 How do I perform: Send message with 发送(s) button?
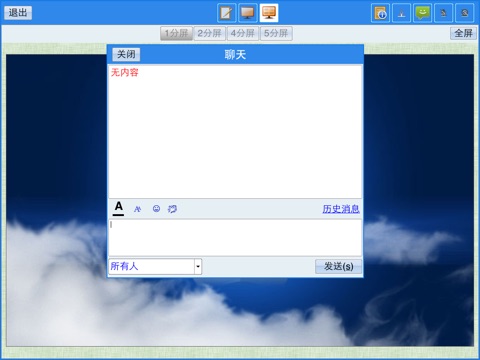click(x=338, y=266)
